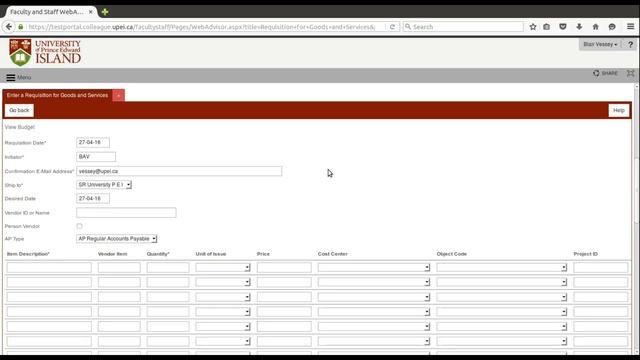Close the Faculty and Staff browser tab
Image resolution: width=640 pixels, height=360 pixels.
91,12
